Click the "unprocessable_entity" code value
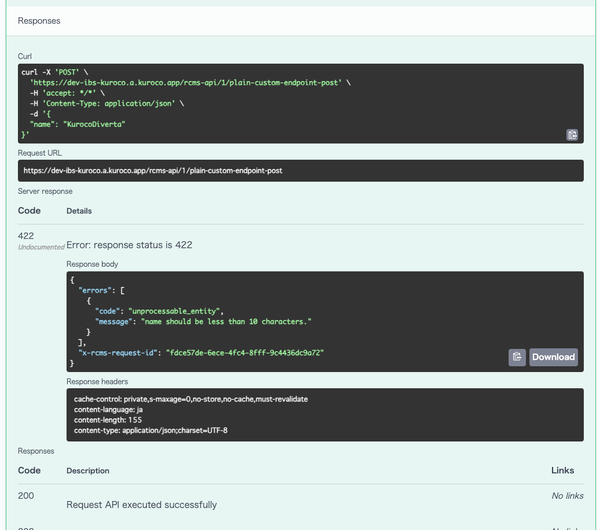This screenshot has width=600, height=530. click(x=174, y=311)
